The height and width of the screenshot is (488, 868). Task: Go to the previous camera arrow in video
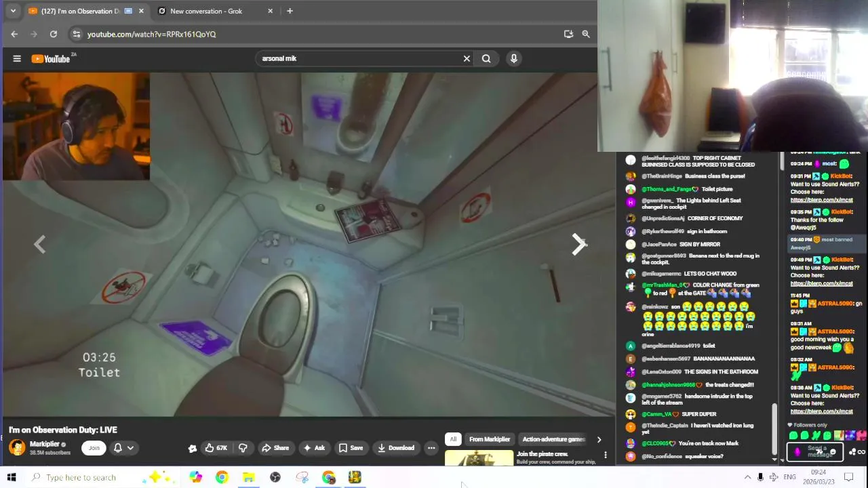tap(39, 244)
